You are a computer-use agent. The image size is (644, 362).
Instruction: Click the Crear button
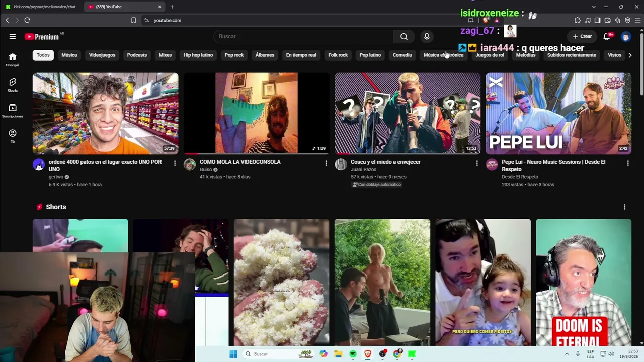[x=582, y=36]
